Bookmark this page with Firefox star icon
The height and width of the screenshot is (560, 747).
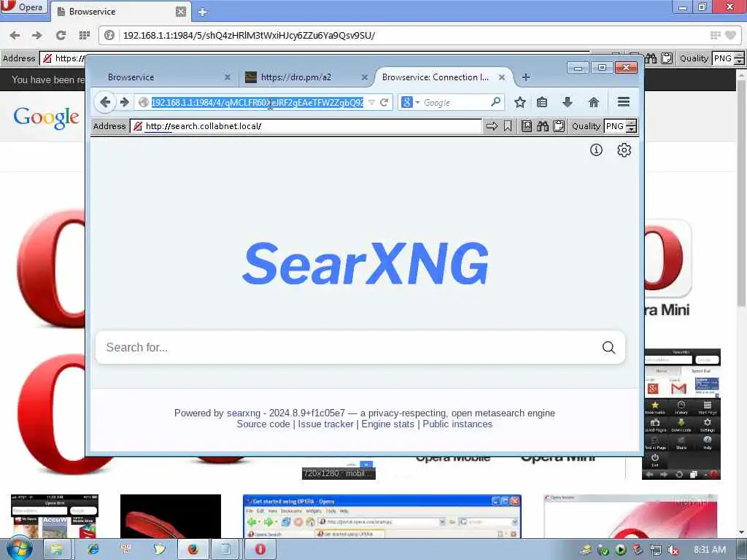(x=519, y=102)
